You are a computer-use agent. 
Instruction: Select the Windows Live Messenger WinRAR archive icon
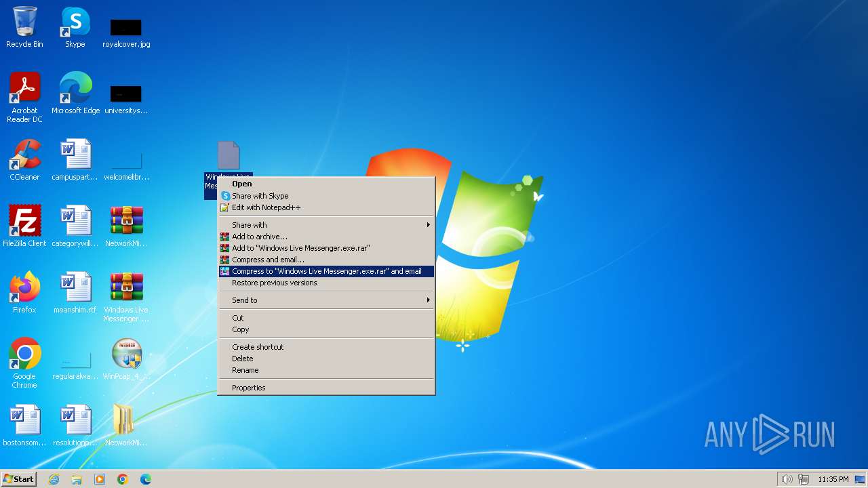126,297
